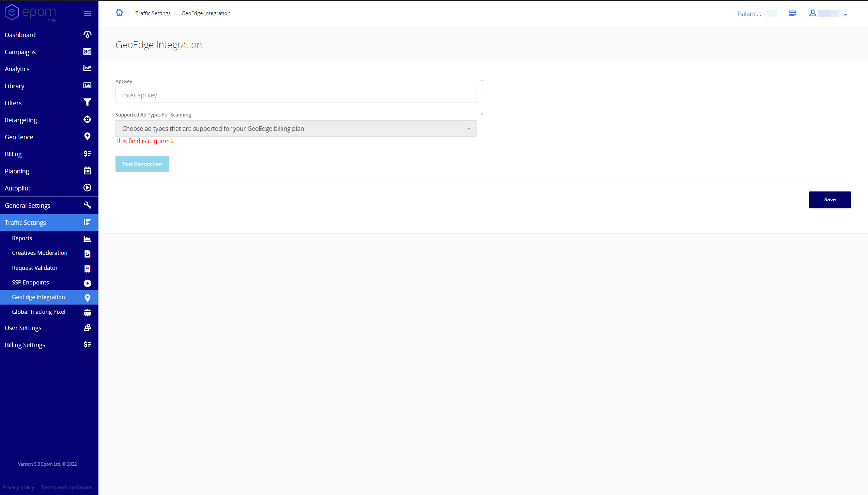Open Supported Ad Types For Scanning dropdown
Image resolution: width=868 pixels, height=495 pixels.
pos(296,128)
